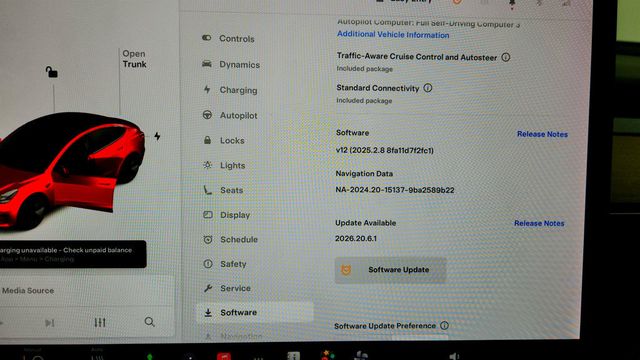The width and height of the screenshot is (640, 360).
Task: Select the Software Update Preference label
Action: (x=385, y=326)
